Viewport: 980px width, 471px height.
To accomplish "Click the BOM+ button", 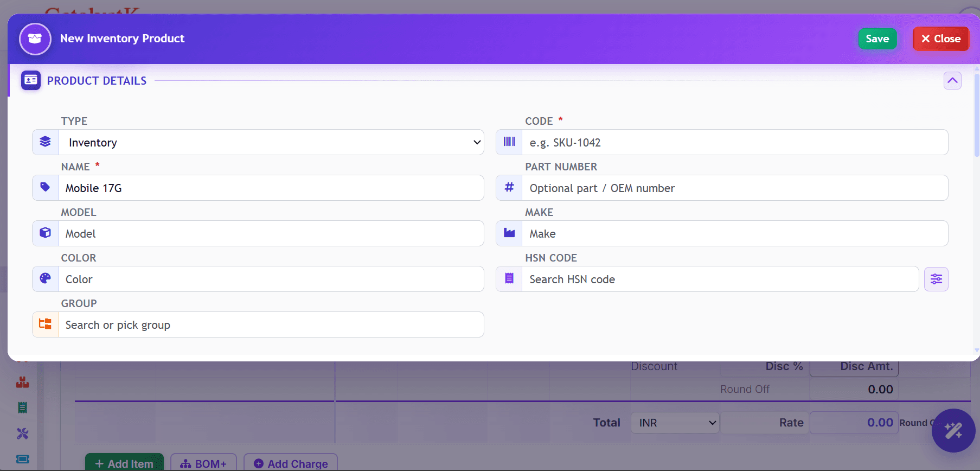I will [203, 463].
